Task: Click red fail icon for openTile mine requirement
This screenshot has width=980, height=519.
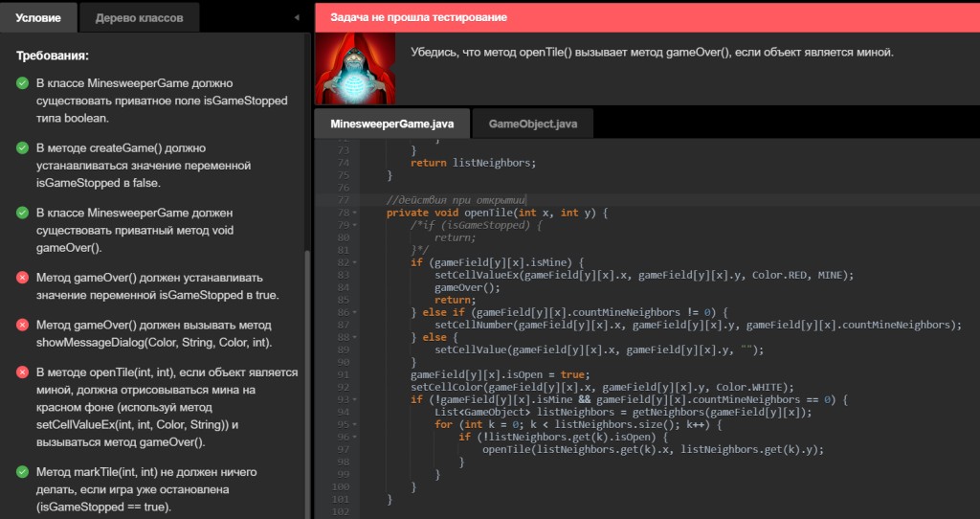Action: (x=22, y=372)
